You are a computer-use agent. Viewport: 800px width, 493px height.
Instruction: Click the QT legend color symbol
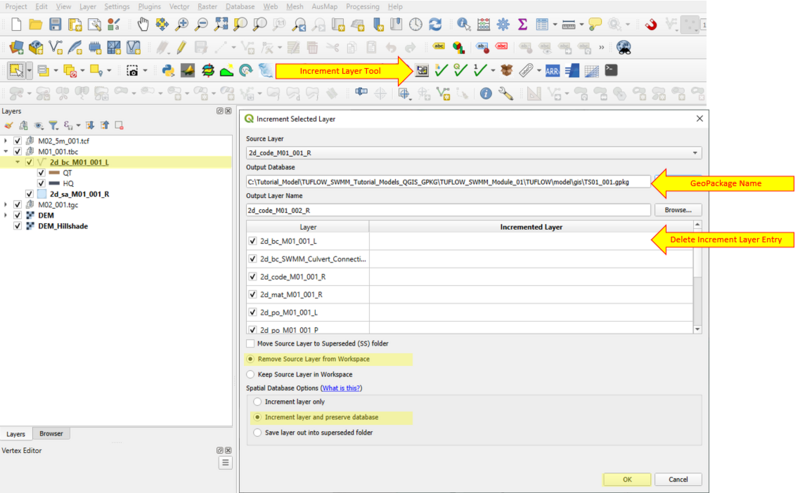pos(54,173)
